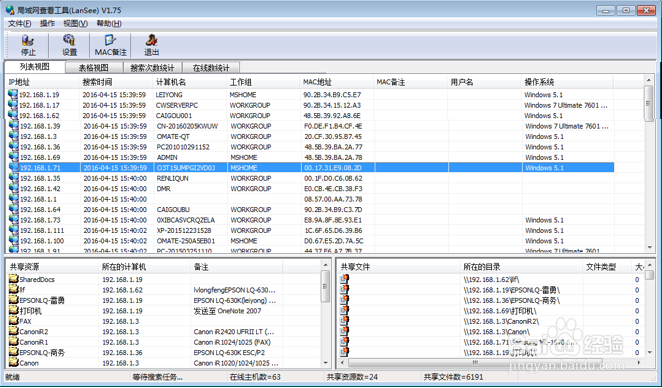The height and width of the screenshot is (388, 662).
Task: Click the shared files horizontal scrollbar thumb
Action: (x=475, y=363)
